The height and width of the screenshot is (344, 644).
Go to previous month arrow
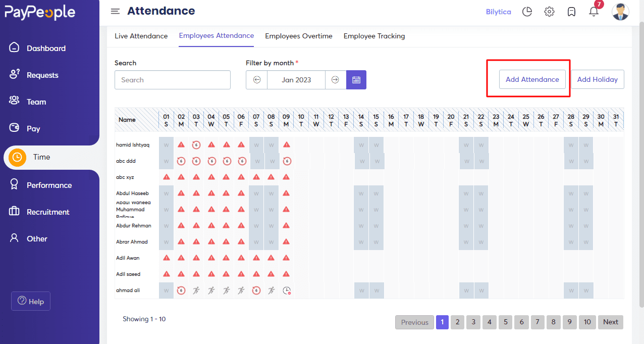point(257,80)
